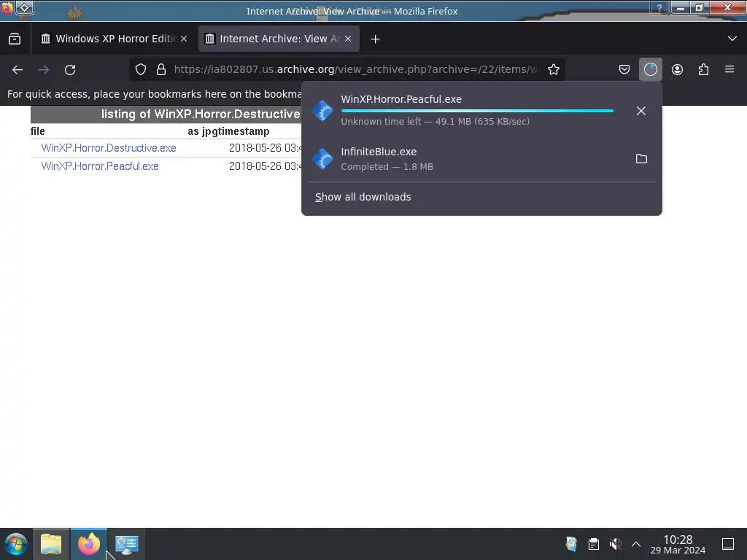Expand the list all tabs chevron

732,39
